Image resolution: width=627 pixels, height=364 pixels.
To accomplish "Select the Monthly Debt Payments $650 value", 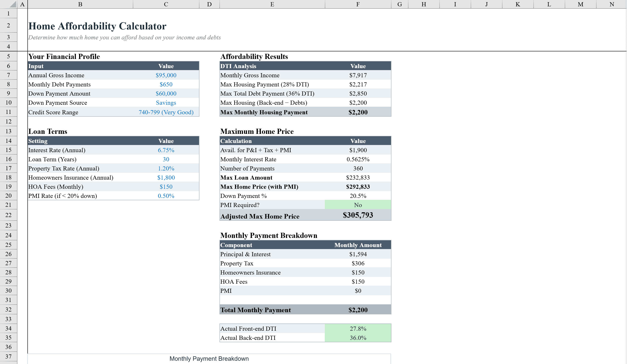I will coord(166,84).
